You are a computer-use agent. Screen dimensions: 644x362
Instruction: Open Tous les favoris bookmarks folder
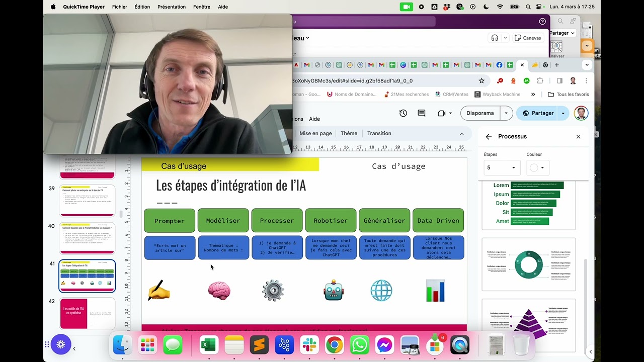568,94
